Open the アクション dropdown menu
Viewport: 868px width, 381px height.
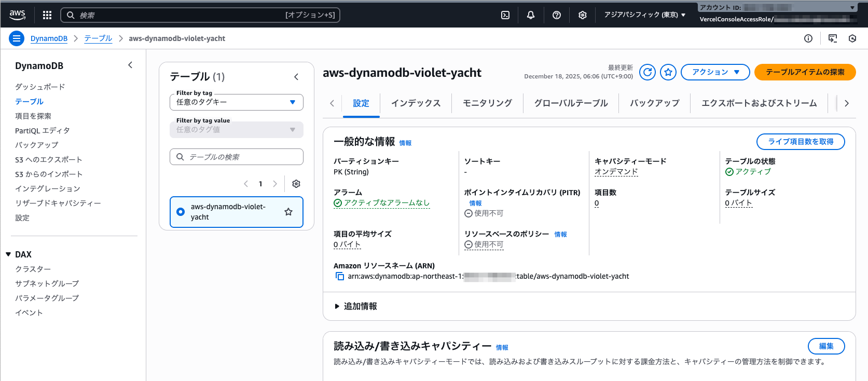[715, 72]
